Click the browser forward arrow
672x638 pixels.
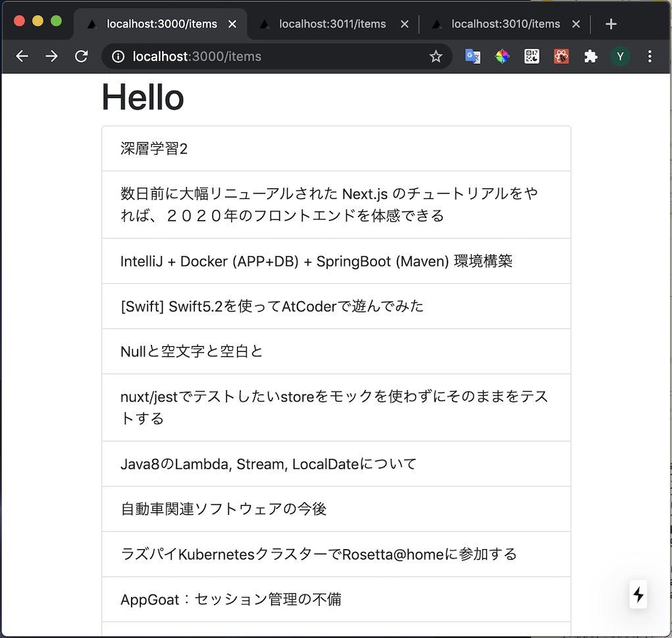tap(51, 56)
